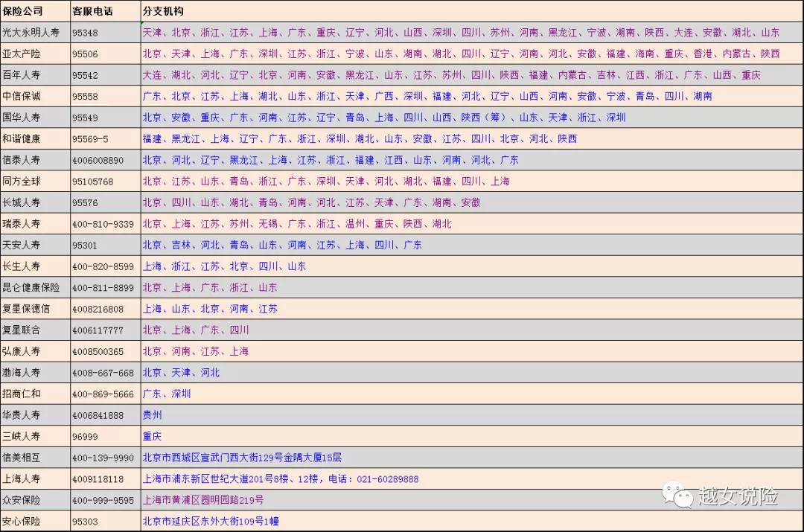Select the 华贵人寿 cell
The width and height of the screenshot is (804, 532).
35,415
